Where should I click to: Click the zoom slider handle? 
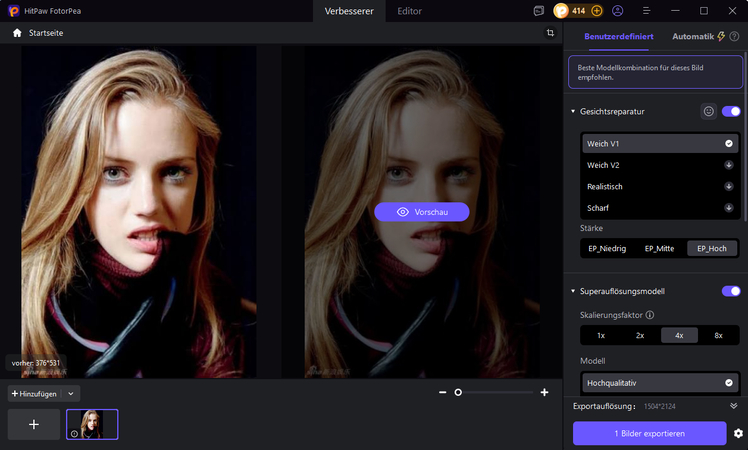(x=458, y=392)
